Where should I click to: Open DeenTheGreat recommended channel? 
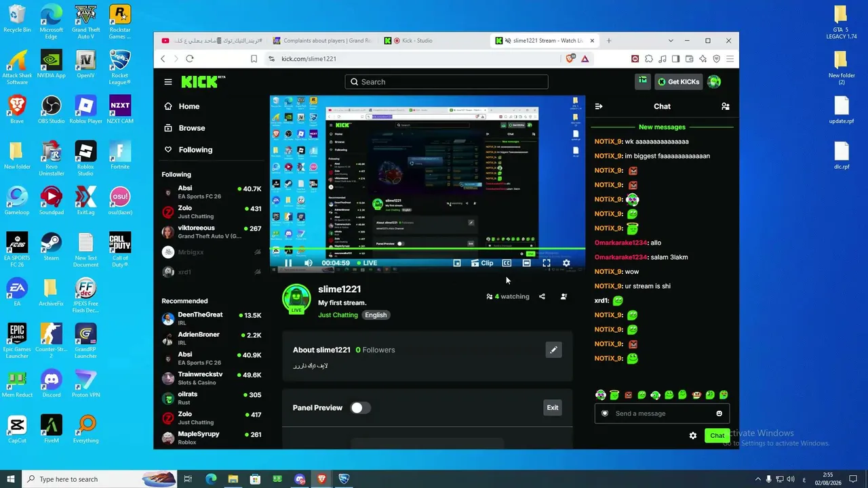[x=212, y=319]
